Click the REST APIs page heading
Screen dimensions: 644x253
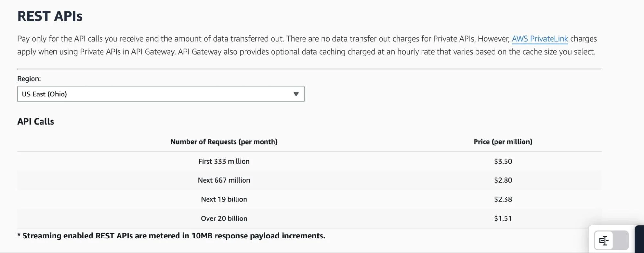pyautogui.click(x=50, y=15)
